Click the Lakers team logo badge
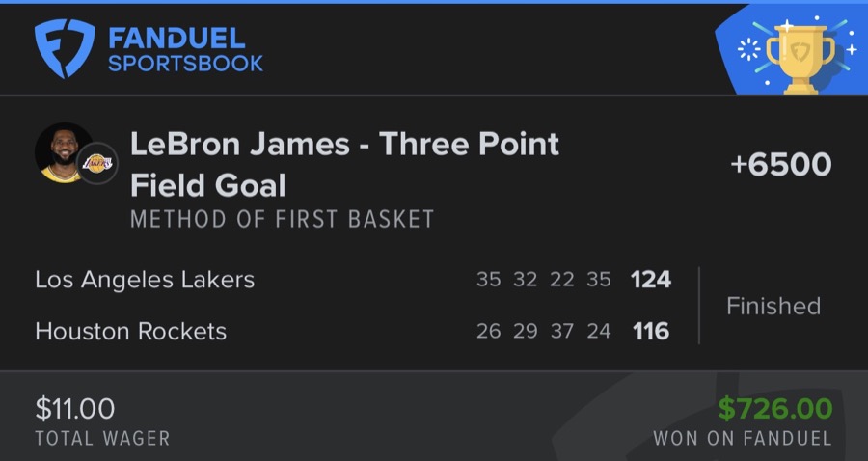The height and width of the screenshot is (461, 868). click(97, 163)
